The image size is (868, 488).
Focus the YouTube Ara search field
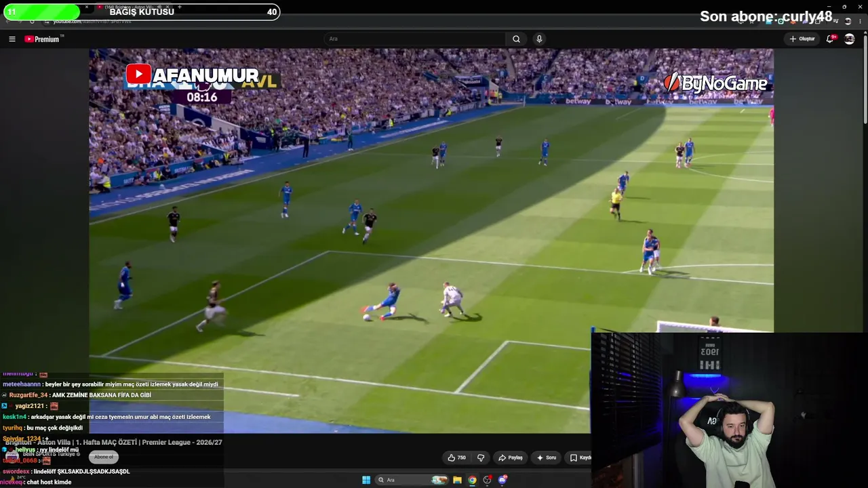click(x=414, y=39)
